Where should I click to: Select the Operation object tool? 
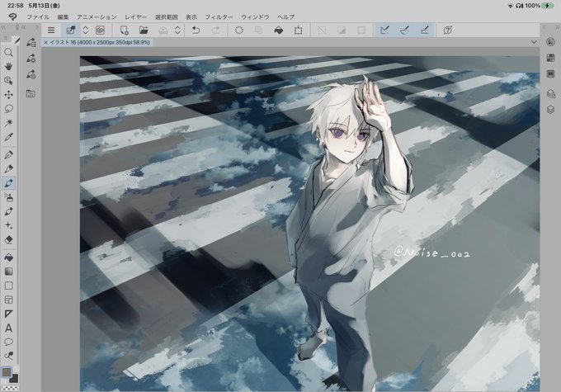click(8, 81)
